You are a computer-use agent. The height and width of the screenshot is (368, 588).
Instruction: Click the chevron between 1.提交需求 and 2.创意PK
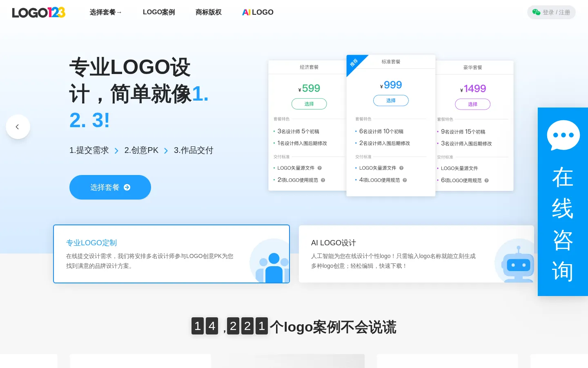tap(116, 151)
